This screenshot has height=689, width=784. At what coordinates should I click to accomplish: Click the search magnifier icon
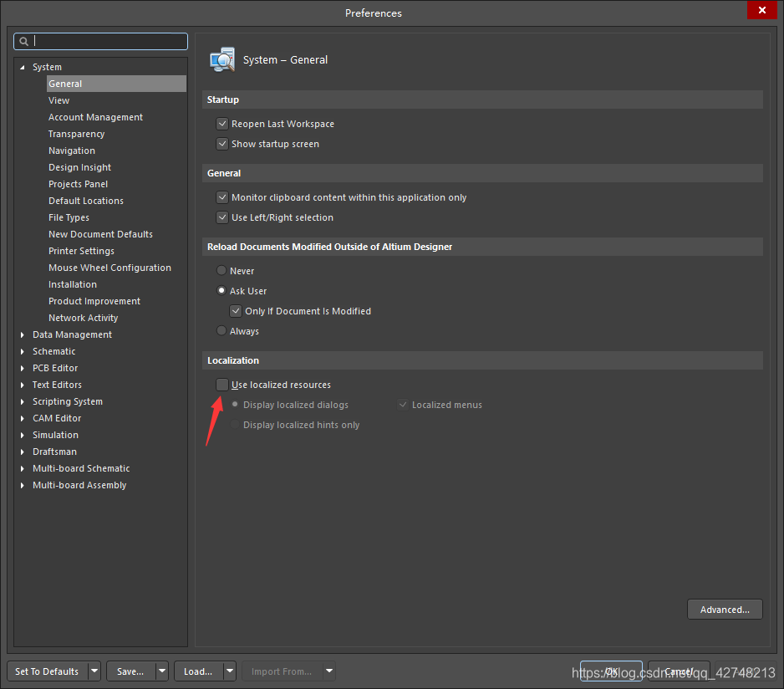point(24,41)
